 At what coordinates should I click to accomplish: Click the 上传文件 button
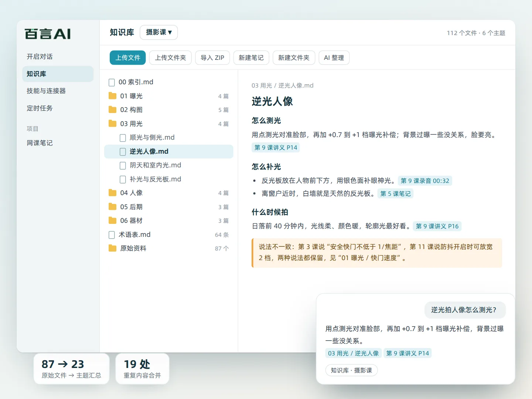(128, 58)
